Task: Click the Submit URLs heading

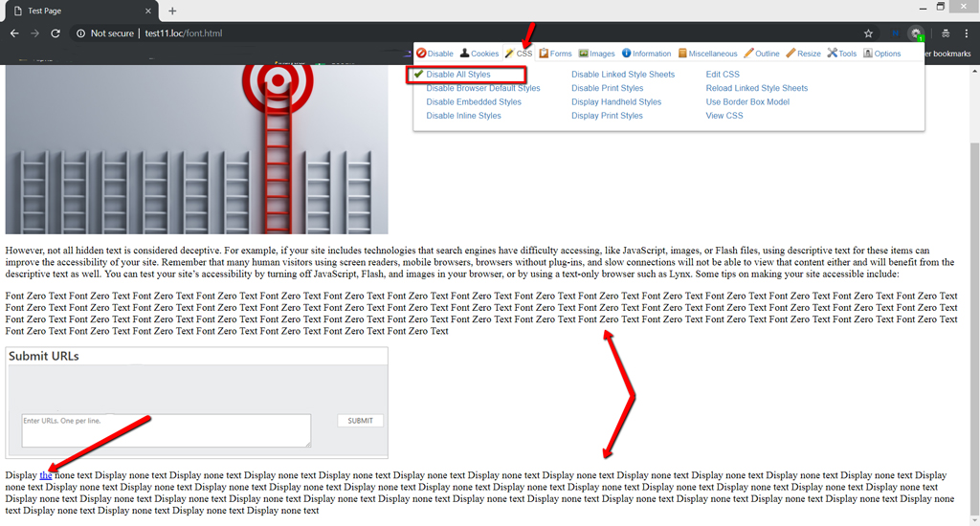Action: [x=44, y=356]
